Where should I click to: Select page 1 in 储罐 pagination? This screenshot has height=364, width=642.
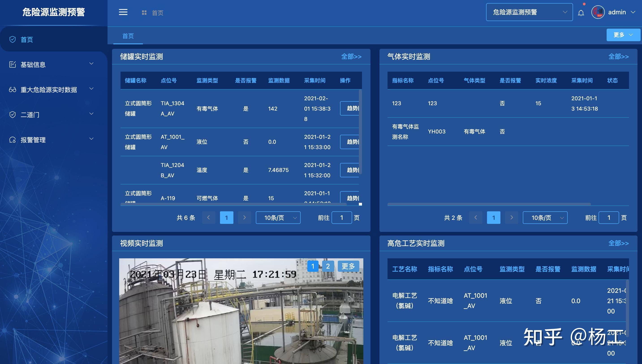[x=227, y=218]
